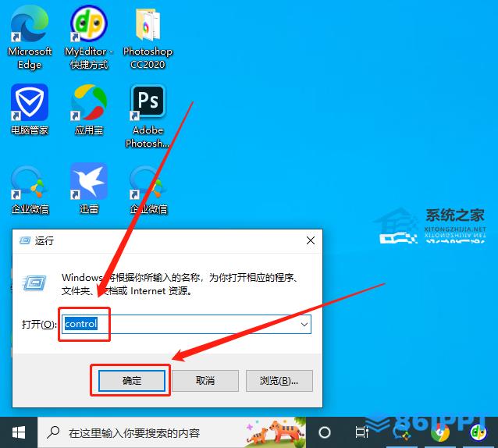Image resolution: width=498 pixels, height=448 pixels.
Task: Click the Windows Start button
Action: tap(18, 432)
